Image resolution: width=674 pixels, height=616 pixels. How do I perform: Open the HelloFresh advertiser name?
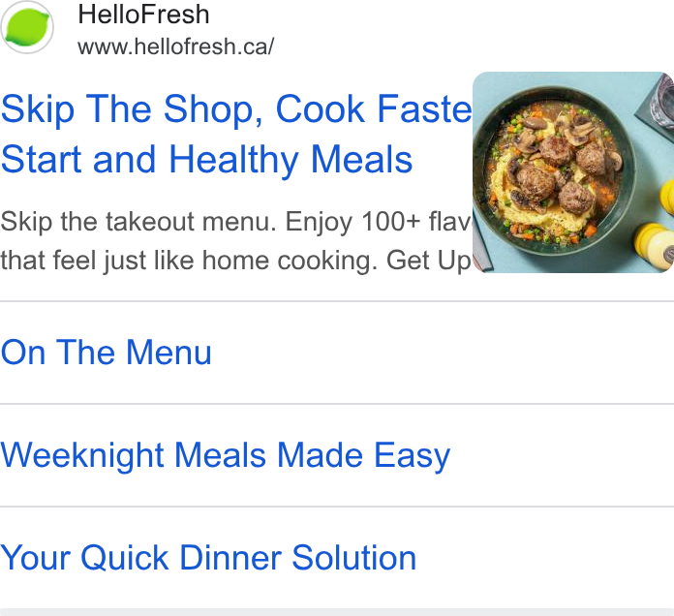pos(143,15)
